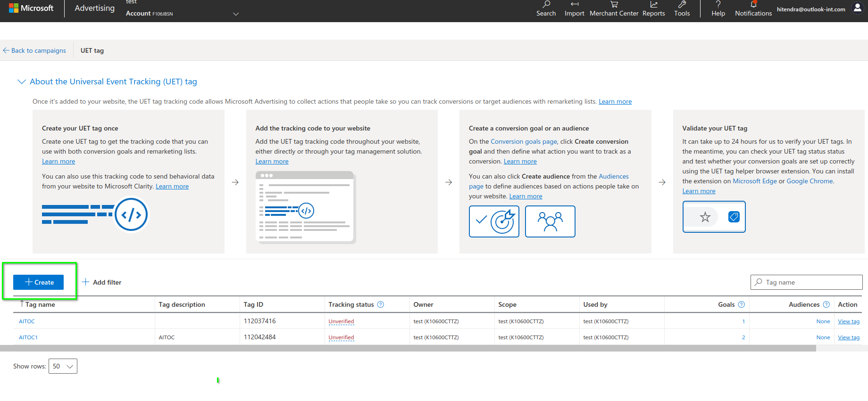Click goals count 1 for AITOC
Screen dimensions: 868x401
(x=743, y=321)
